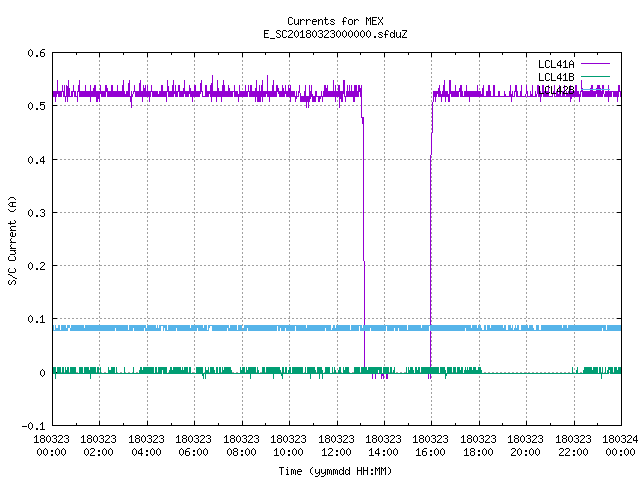
Task: Click the x-axis tick 180323 18:00
Action: [478, 446]
